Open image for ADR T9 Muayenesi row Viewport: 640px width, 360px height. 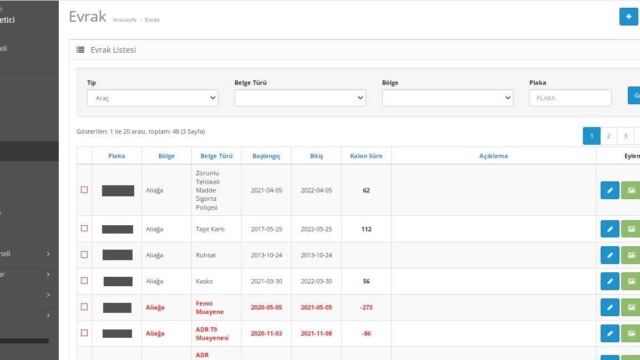(x=631, y=333)
